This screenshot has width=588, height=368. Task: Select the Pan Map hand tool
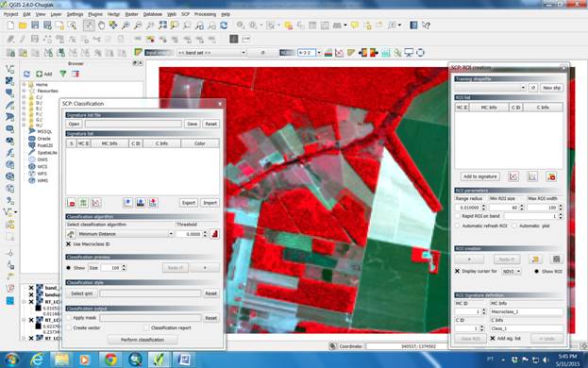click(x=101, y=25)
